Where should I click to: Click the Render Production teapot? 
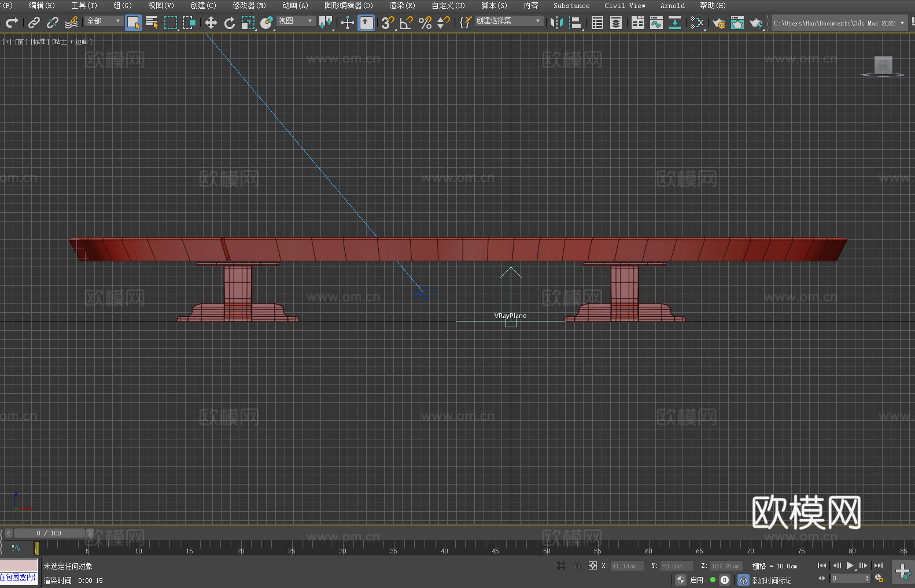point(756,23)
